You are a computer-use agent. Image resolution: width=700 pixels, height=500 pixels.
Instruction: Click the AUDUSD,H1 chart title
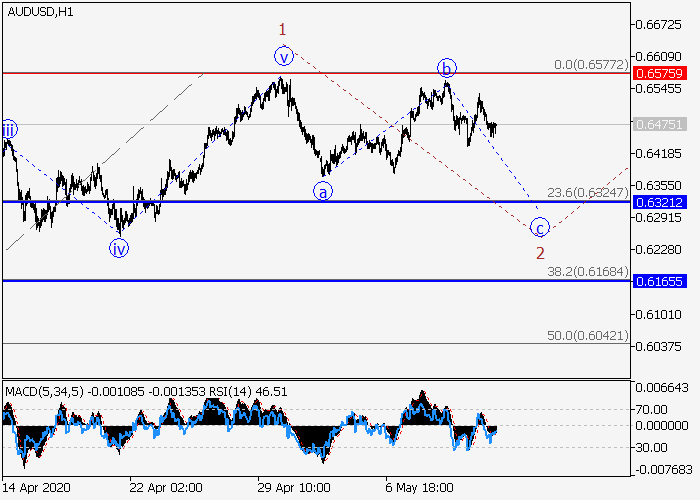39,12
